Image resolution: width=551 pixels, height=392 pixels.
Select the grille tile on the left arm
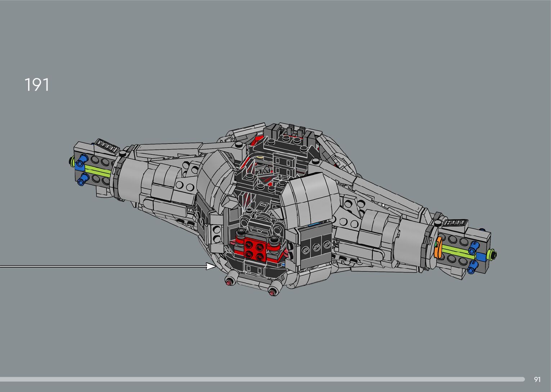click(x=107, y=146)
